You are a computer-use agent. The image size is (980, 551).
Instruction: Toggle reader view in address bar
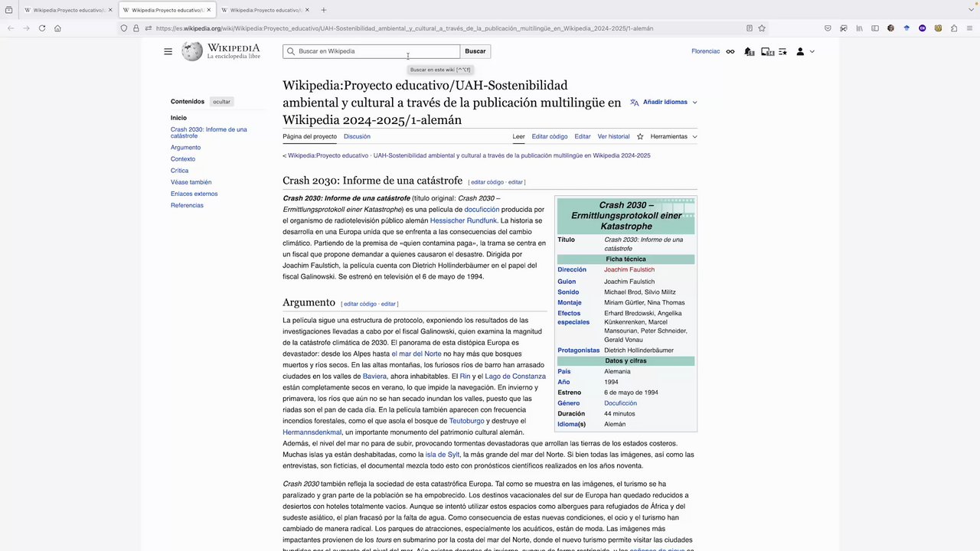pos(749,28)
